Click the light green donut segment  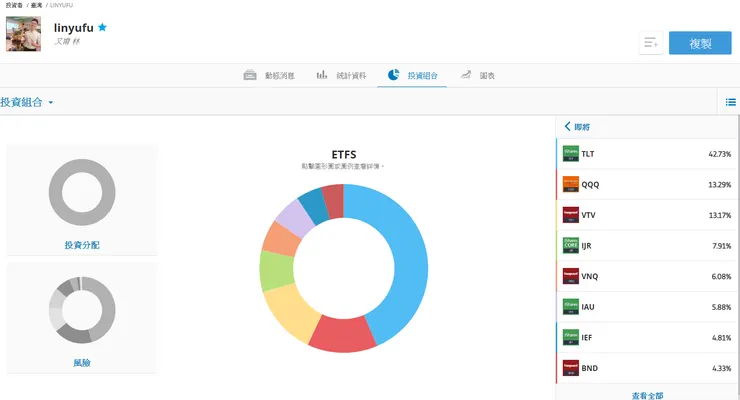pyautogui.click(x=276, y=271)
